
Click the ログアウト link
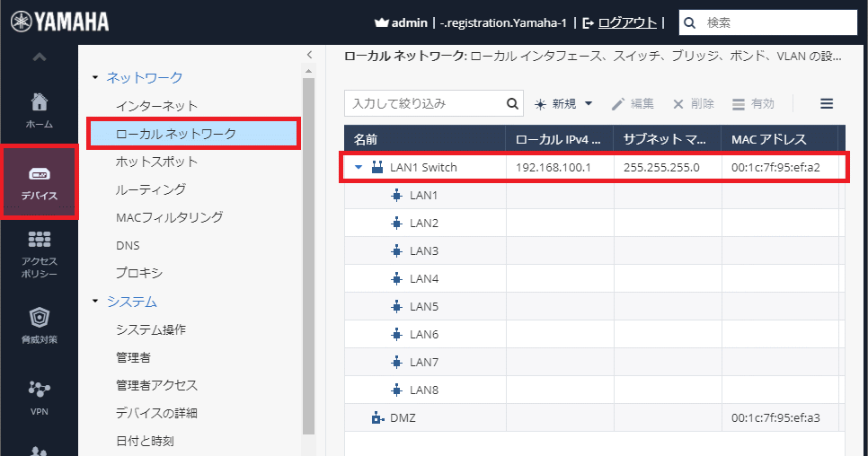pos(627,22)
